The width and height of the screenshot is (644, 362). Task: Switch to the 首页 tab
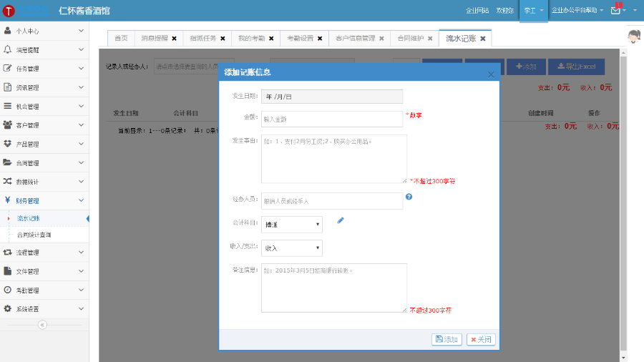(121, 38)
